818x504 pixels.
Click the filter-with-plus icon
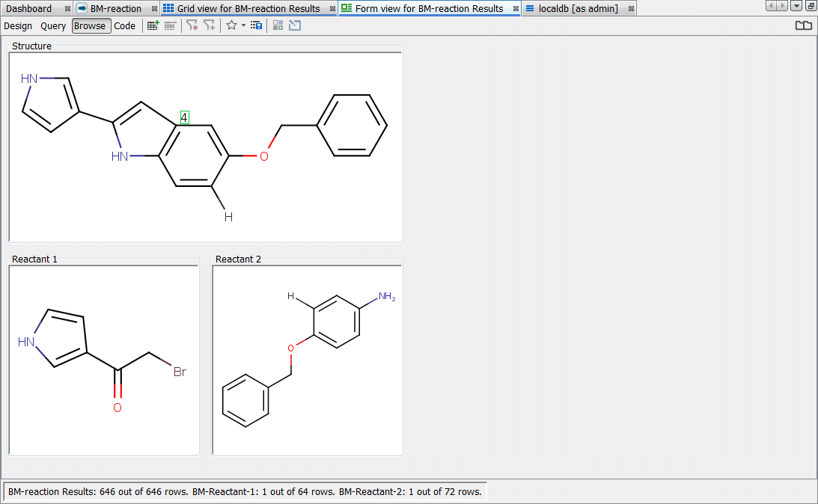[x=210, y=25]
